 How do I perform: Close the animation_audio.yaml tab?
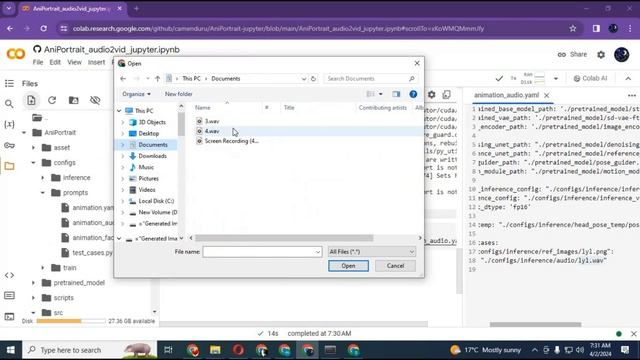click(x=547, y=96)
